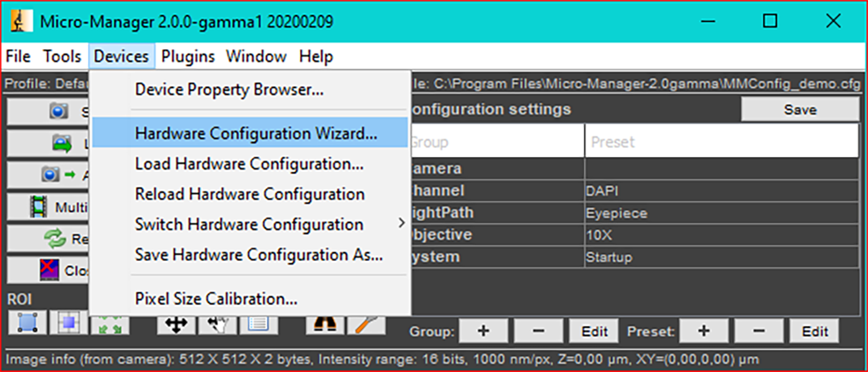This screenshot has height=372, width=868.
Task: Select Pixel Size Calibration menu entry
Action: (216, 299)
